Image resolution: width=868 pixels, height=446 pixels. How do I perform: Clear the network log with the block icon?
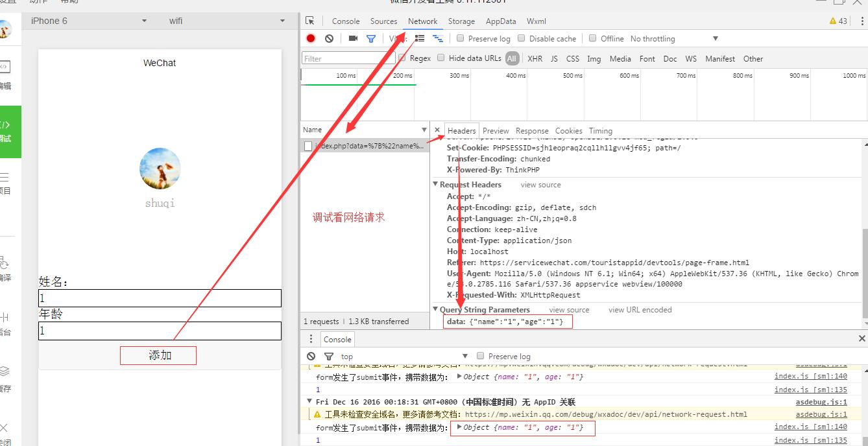[x=329, y=38]
